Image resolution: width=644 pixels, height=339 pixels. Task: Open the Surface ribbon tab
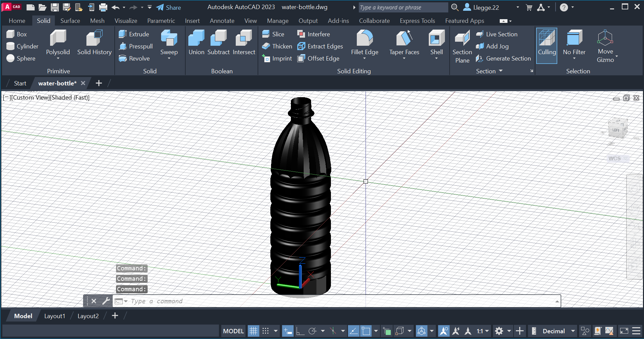pos(70,21)
